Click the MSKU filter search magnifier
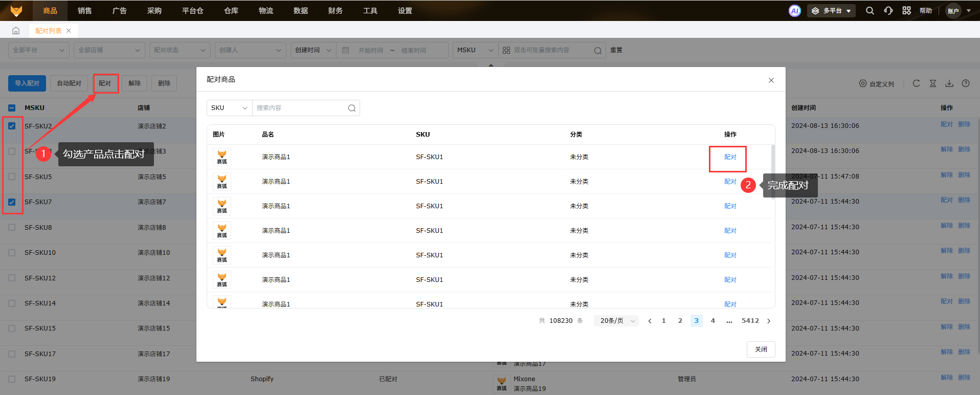 click(597, 51)
